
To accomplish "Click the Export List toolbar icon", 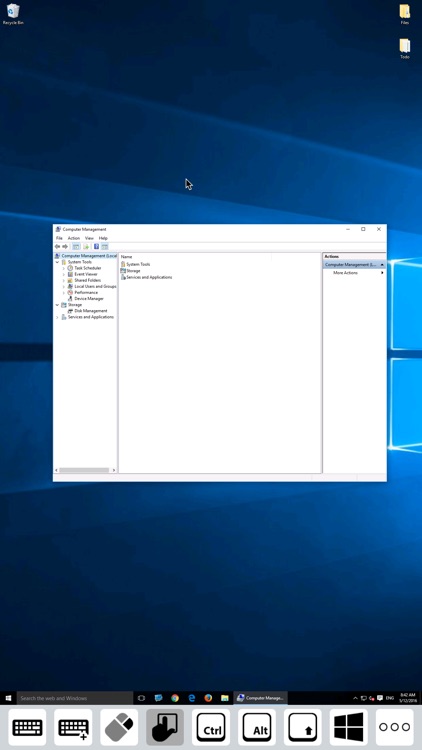I will (86, 246).
